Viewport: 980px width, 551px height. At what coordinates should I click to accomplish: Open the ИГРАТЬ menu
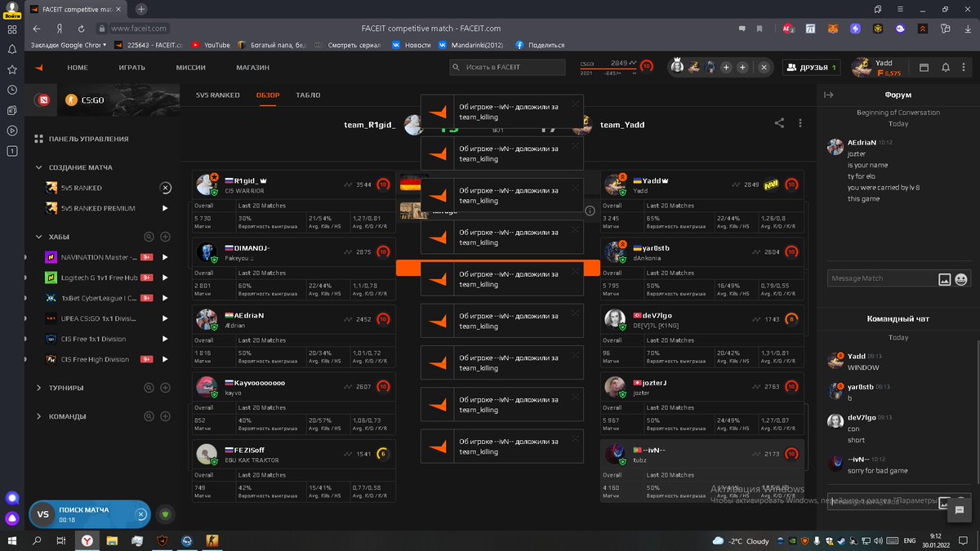point(131,68)
